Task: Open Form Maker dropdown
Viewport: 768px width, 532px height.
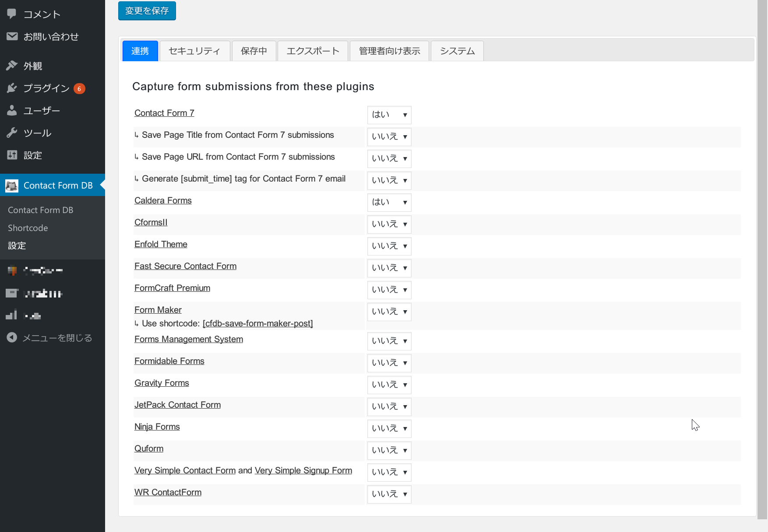Action: tap(389, 311)
